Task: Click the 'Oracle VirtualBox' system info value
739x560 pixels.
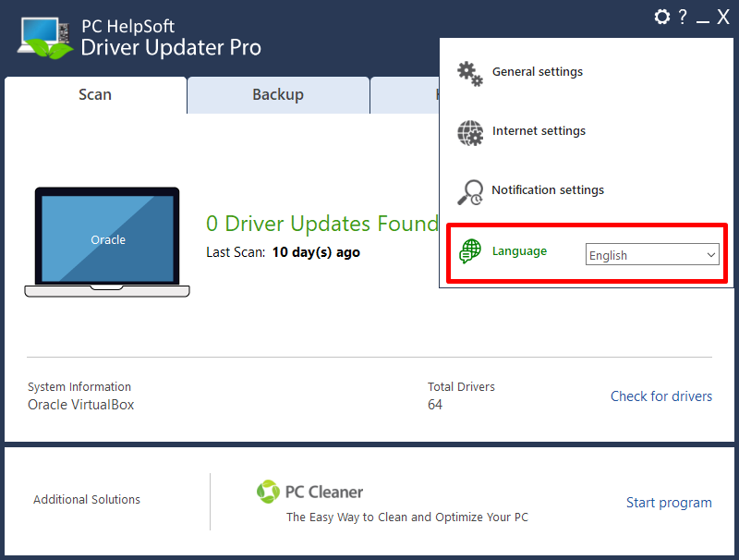Action: 81,405
